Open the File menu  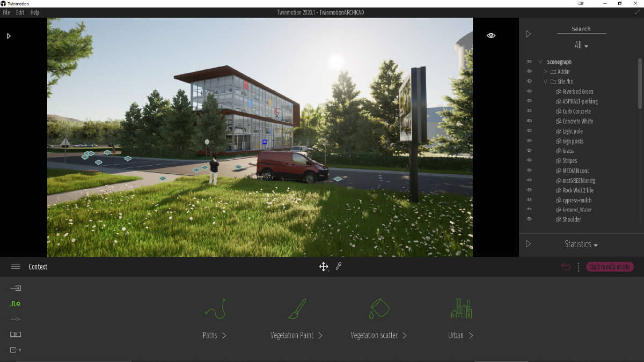click(6, 12)
